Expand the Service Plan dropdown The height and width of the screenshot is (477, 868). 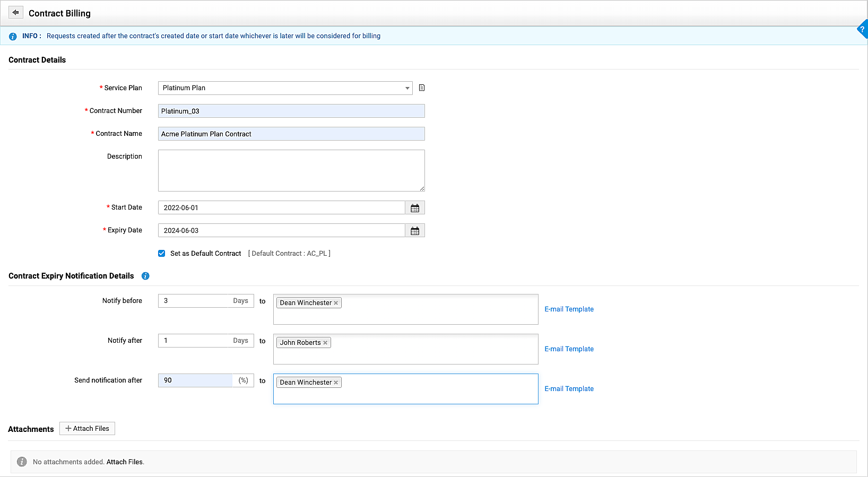point(407,88)
